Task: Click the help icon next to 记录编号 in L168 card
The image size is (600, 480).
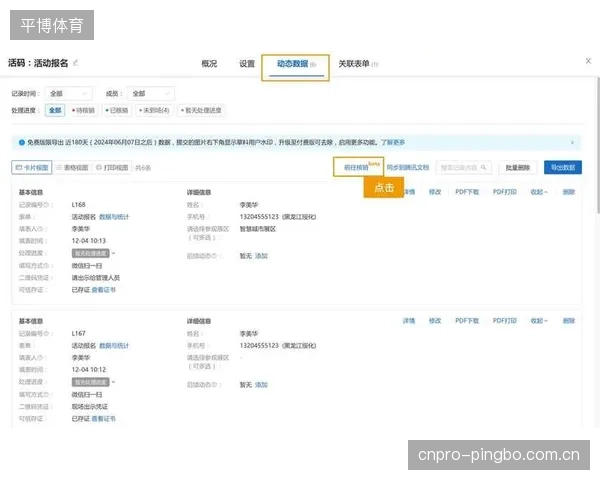Action: point(47,205)
